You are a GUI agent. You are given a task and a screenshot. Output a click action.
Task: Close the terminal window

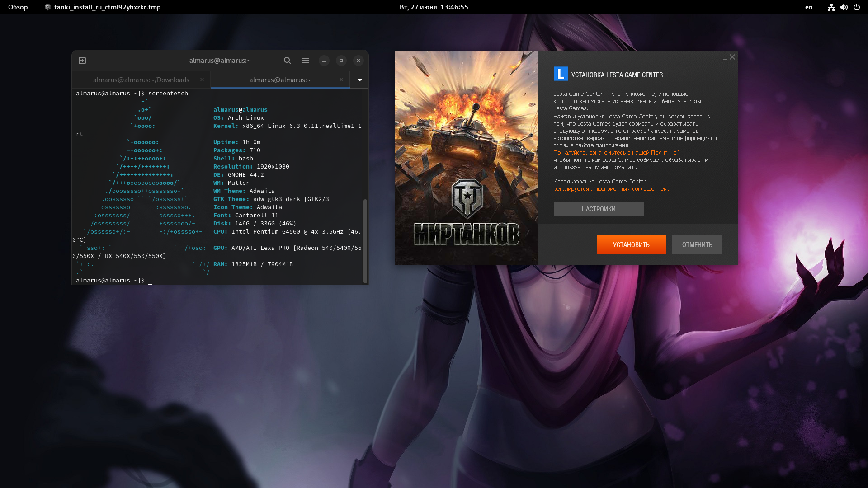coord(359,61)
